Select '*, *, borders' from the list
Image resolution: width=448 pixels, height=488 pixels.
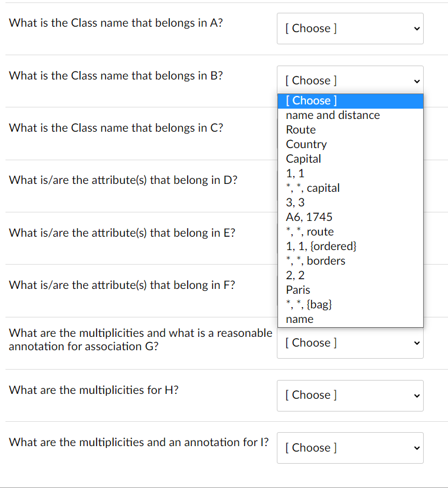(x=315, y=260)
